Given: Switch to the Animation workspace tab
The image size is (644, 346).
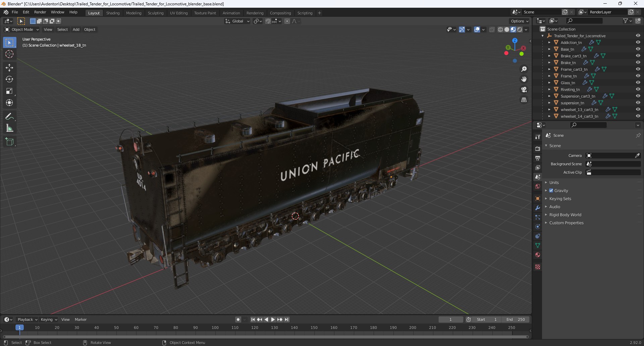Looking at the screenshot, I should 231,13.
